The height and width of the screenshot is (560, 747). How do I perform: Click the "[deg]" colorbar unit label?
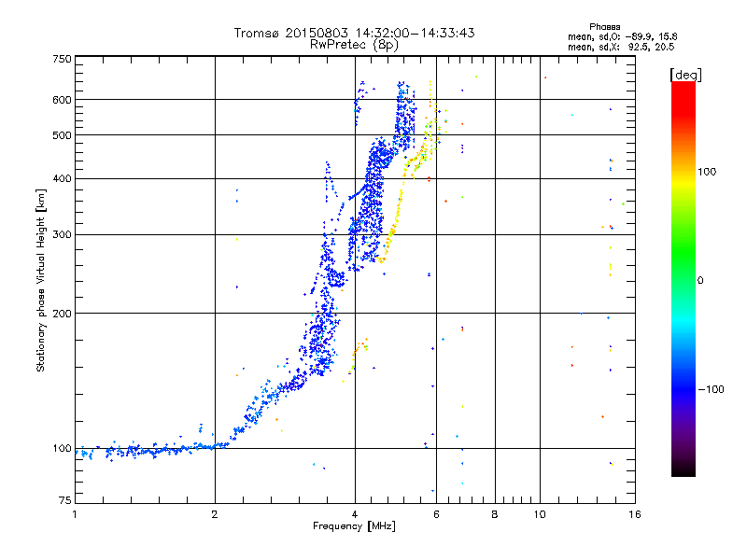(685, 75)
